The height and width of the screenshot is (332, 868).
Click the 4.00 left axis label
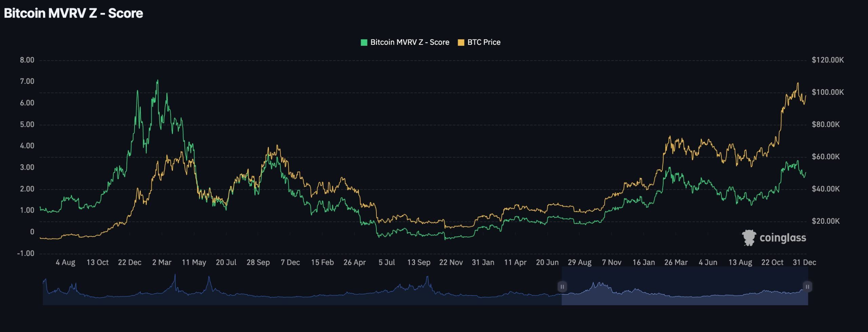(27, 146)
